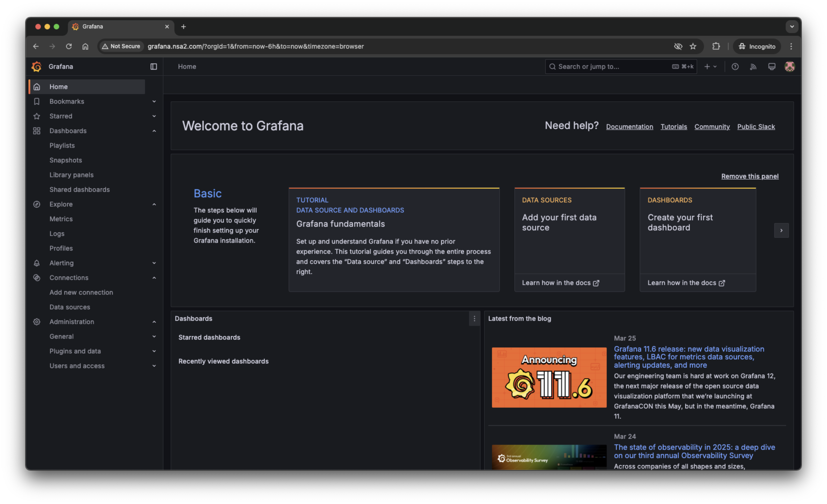
Task: Click the Home icon in sidebar
Action: pyautogui.click(x=36, y=87)
